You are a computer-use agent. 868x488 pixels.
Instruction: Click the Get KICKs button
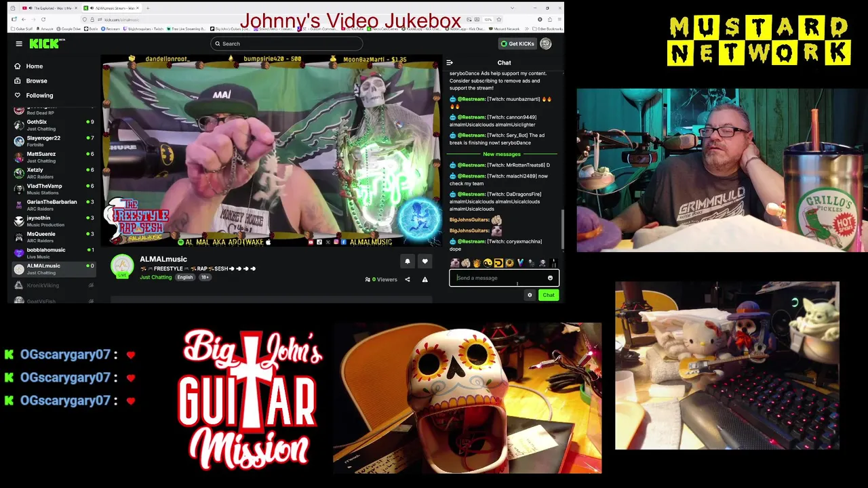[x=517, y=43]
